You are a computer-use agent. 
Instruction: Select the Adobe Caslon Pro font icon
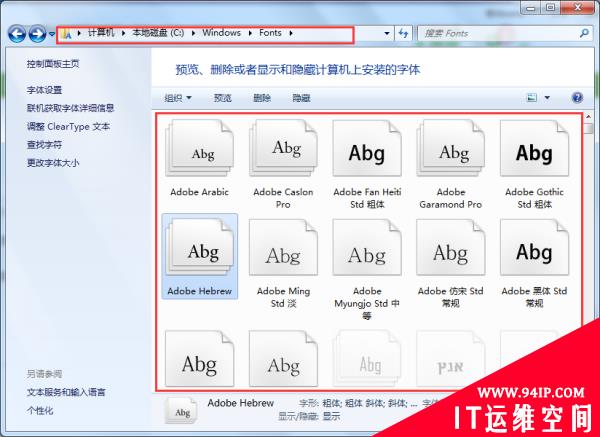click(x=283, y=148)
